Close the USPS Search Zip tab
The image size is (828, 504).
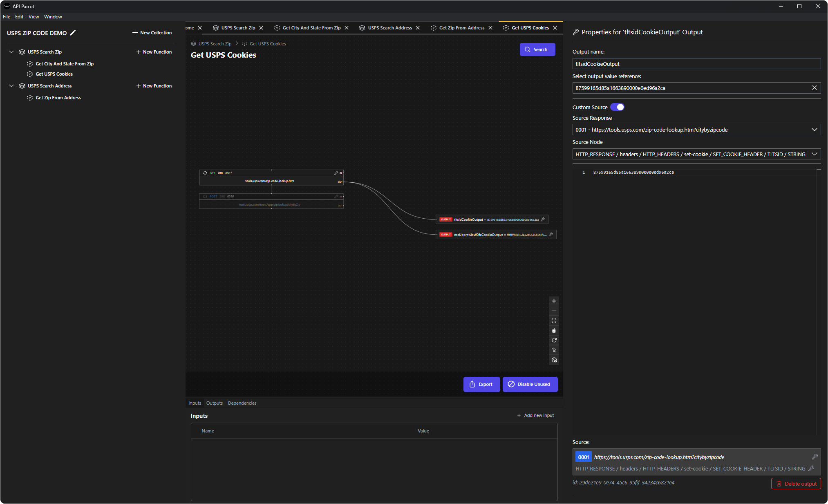tap(261, 28)
